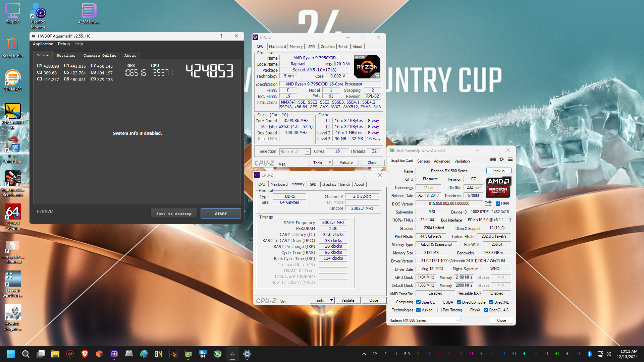Open CPU-Z icon in taskbar
The image size is (644, 362).
point(114,354)
